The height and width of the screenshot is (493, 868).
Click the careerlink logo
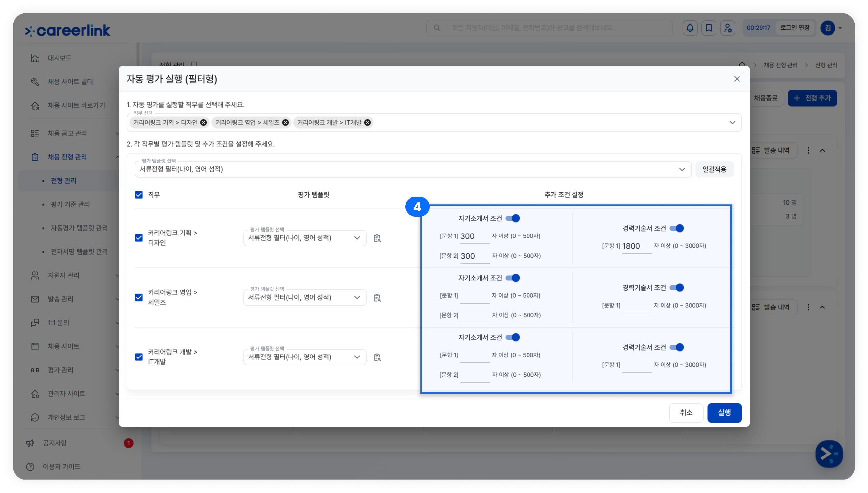[68, 31]
